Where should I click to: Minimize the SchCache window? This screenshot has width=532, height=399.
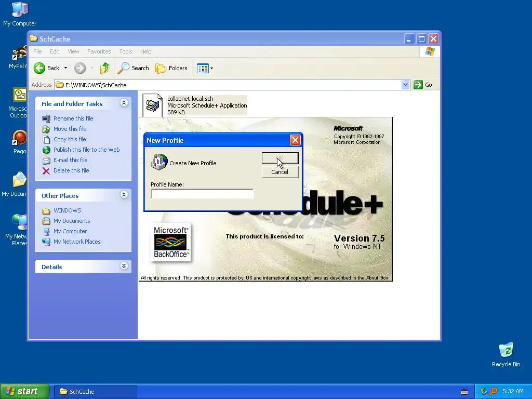tap(409, 39)
